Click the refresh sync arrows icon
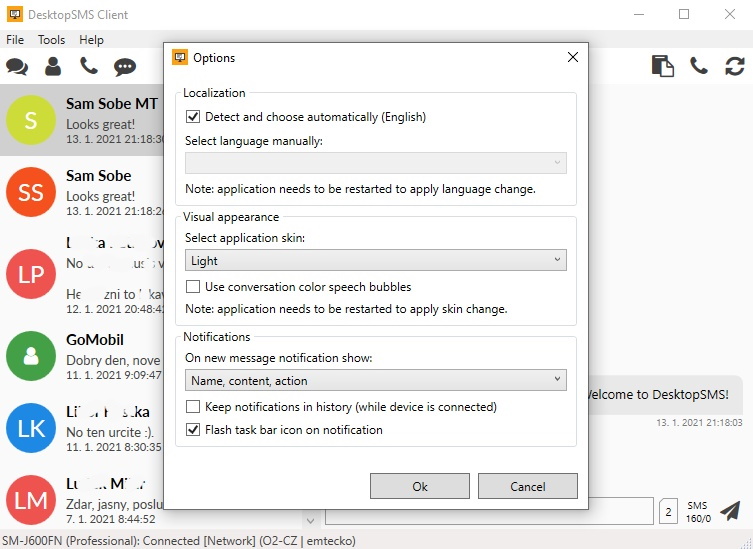This screenshot has height=549, width=753. pyautogui.click(x=735, y=66)
